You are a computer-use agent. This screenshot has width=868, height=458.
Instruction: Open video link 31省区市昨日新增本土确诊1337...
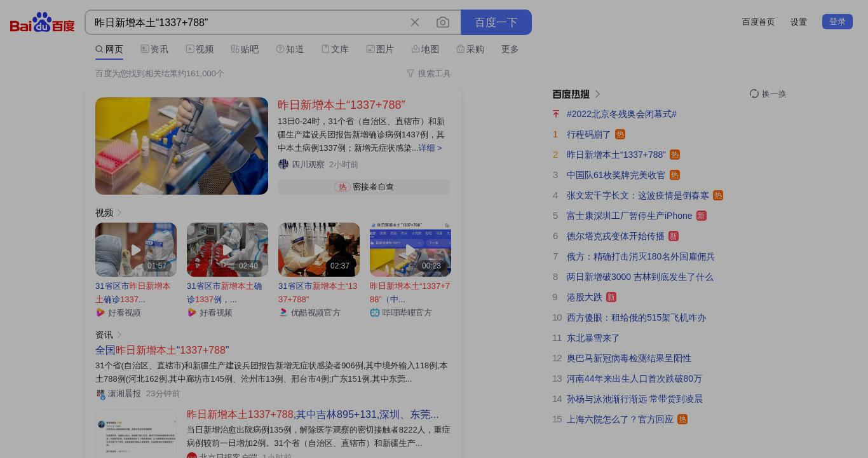click(133, 293)
